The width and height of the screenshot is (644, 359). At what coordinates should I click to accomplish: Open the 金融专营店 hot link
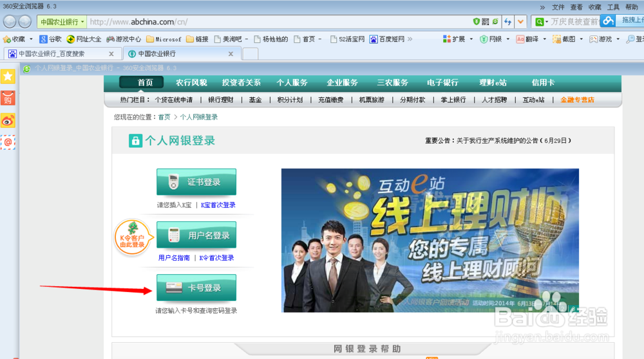pos(577,100)
